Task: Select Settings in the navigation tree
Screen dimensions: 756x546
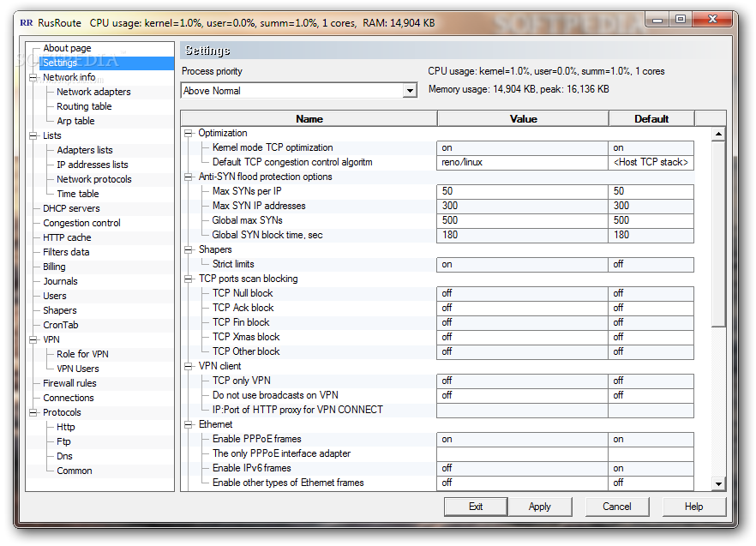Action: point(60,63)
